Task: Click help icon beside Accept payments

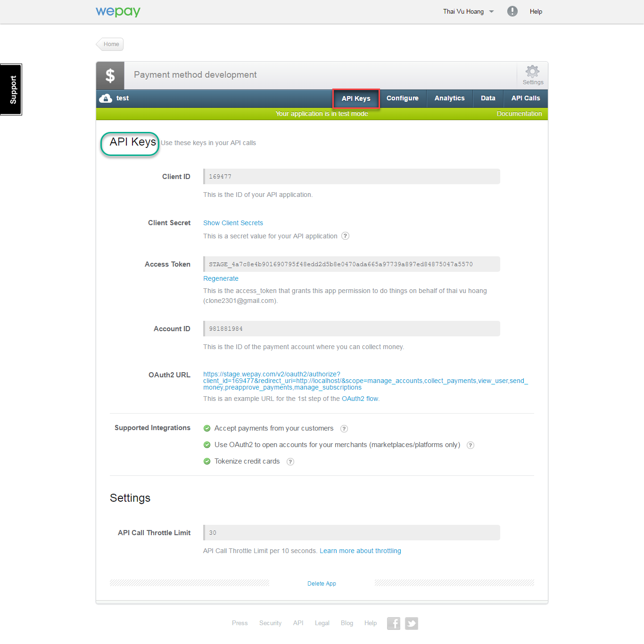Action: coord(344,429)
